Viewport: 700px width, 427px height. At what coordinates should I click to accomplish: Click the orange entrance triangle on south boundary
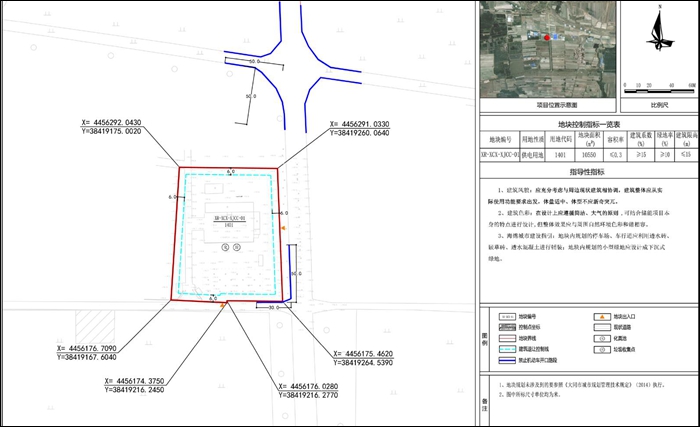coord(221,306)
